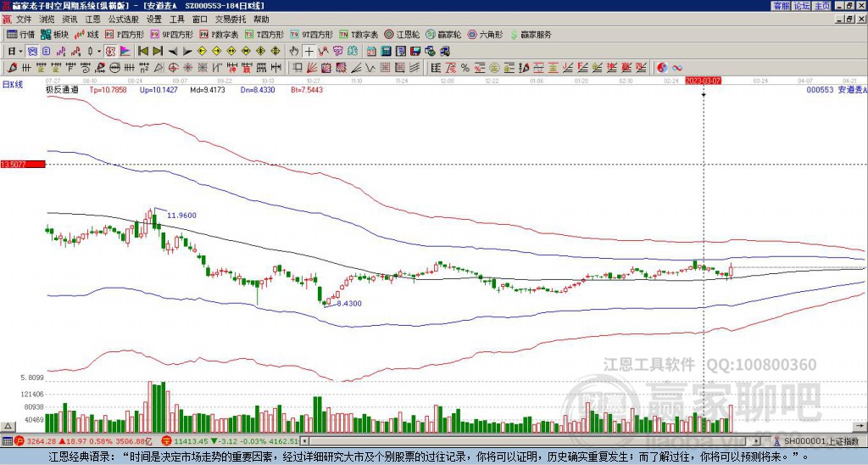Click the truck icon in toolbar
This screenshot has height=465, width=868.
click(444, 52)
